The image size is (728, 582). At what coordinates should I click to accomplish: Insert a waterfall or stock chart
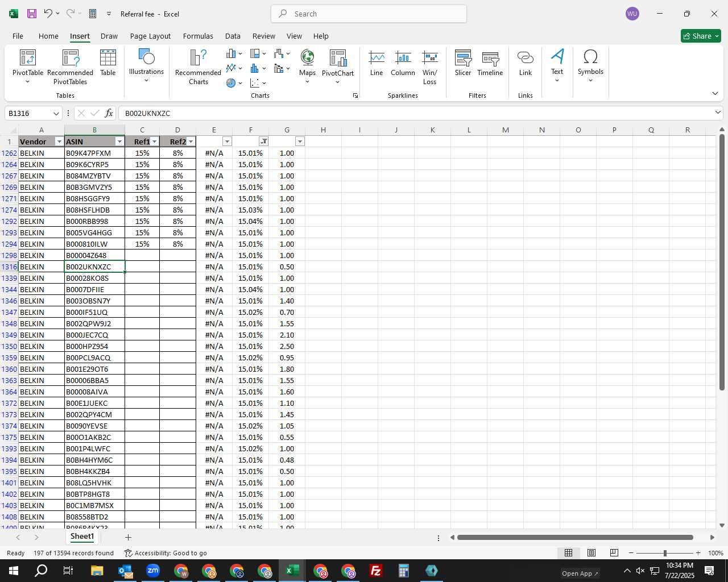tap(282, 53)
